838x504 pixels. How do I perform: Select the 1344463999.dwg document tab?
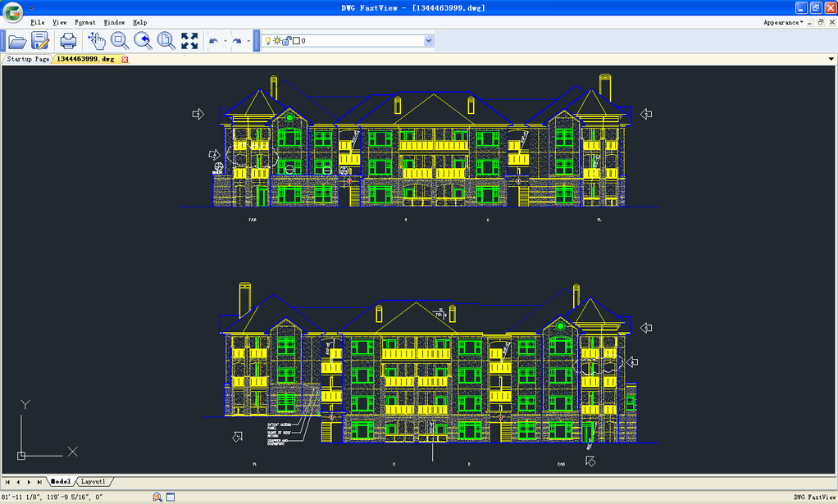tap(85, 59)
